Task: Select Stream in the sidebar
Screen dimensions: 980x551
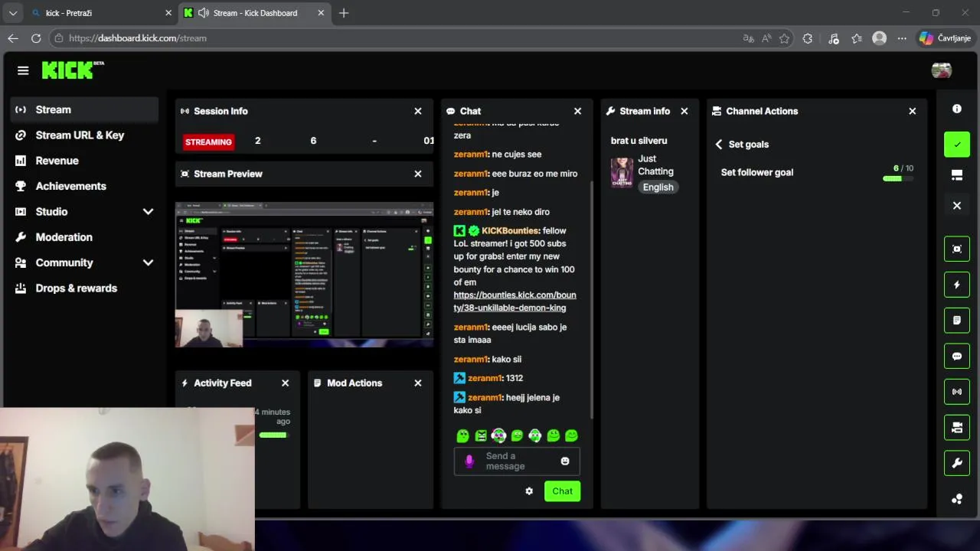Action: [84, 109]
